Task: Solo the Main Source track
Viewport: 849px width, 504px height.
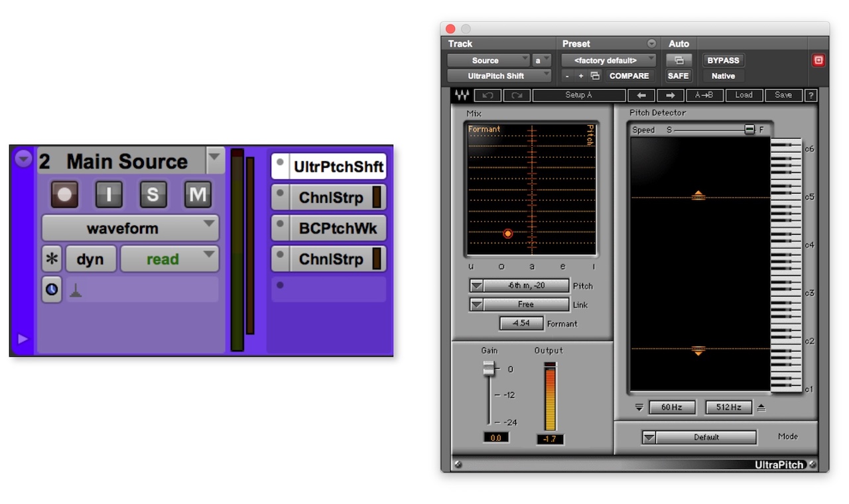Action: coord(153,194)
